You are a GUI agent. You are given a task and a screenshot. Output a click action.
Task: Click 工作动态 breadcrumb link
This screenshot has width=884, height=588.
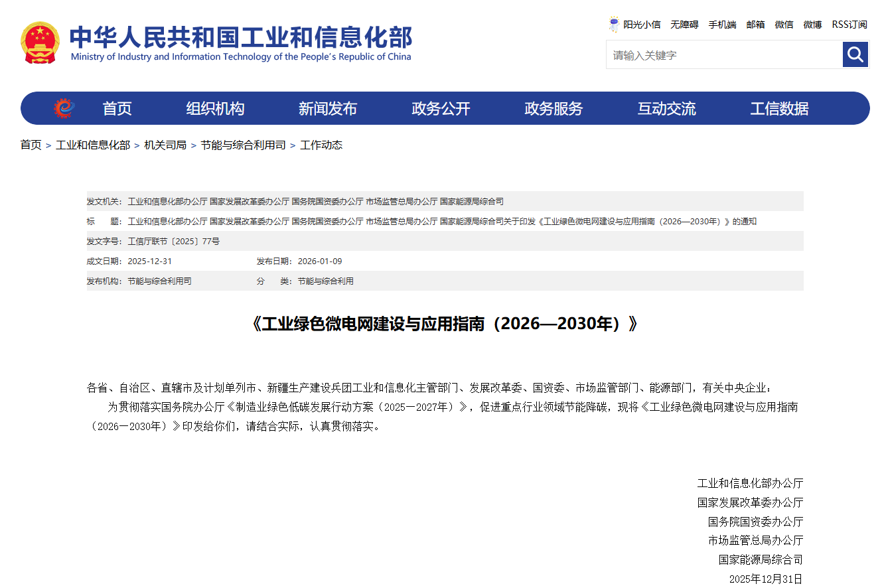click(321, 145)
